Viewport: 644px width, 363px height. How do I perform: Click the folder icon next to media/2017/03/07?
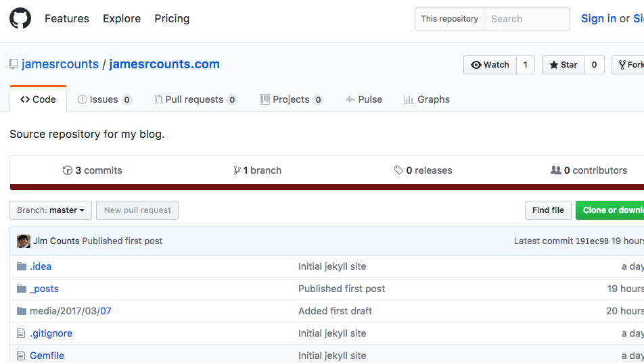click(x=22, y=311)
